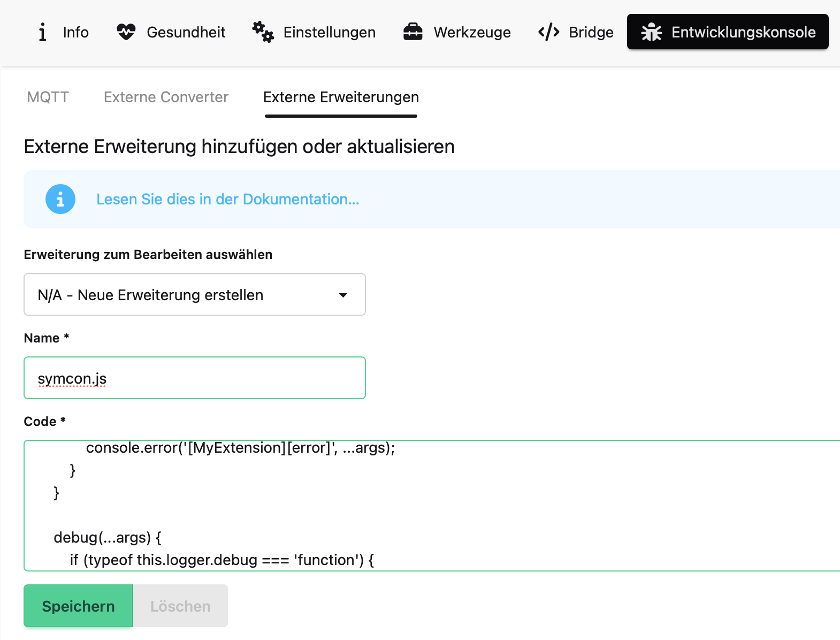
Task: Click the Löschen button
Action: (x=180, y=606)
